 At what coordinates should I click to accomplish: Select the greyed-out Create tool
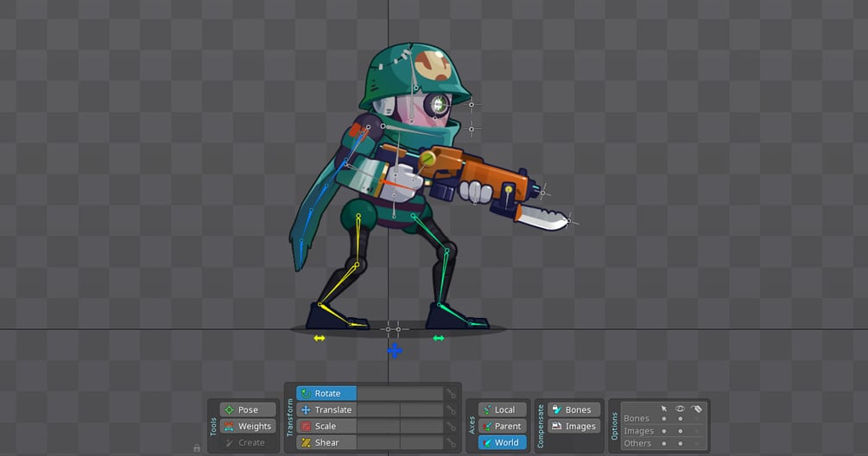248,443
